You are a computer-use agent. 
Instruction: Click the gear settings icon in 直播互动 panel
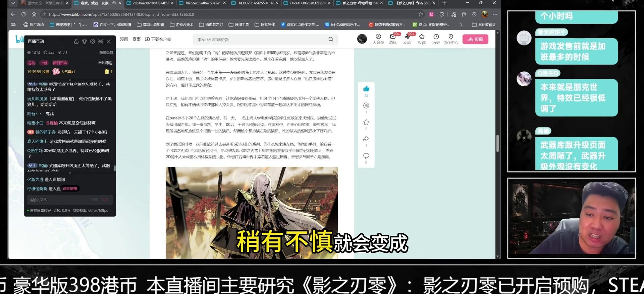coord(93,42)
